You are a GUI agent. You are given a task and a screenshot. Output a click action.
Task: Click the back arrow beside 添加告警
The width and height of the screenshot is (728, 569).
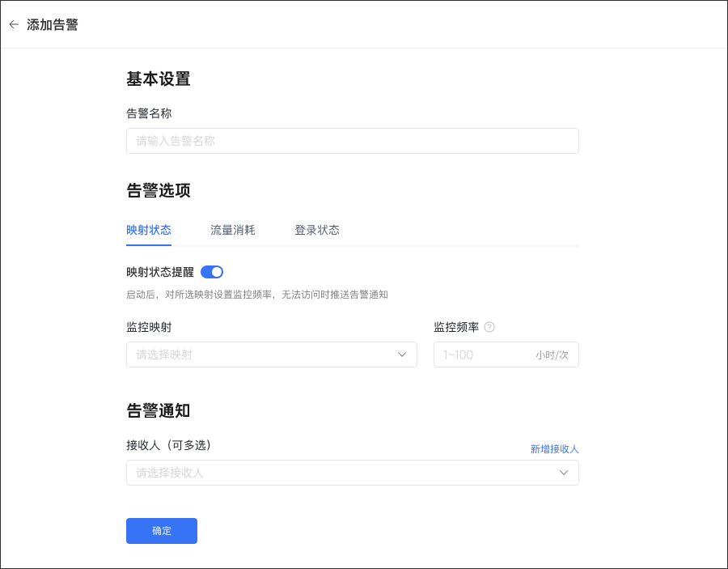(14, 24)
